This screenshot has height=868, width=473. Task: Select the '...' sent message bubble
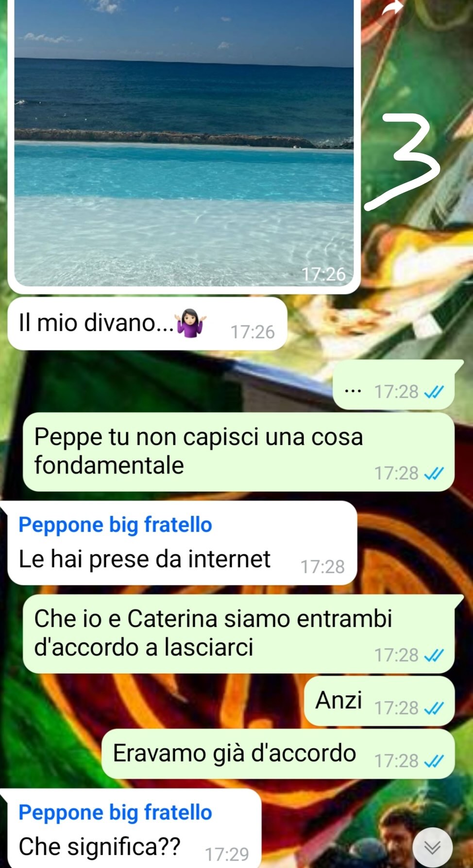pyautogui.click(x=393, y=385)
